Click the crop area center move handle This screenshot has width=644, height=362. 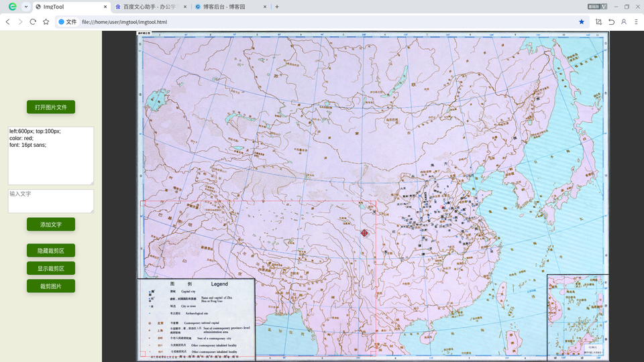[x=364, y=233]
